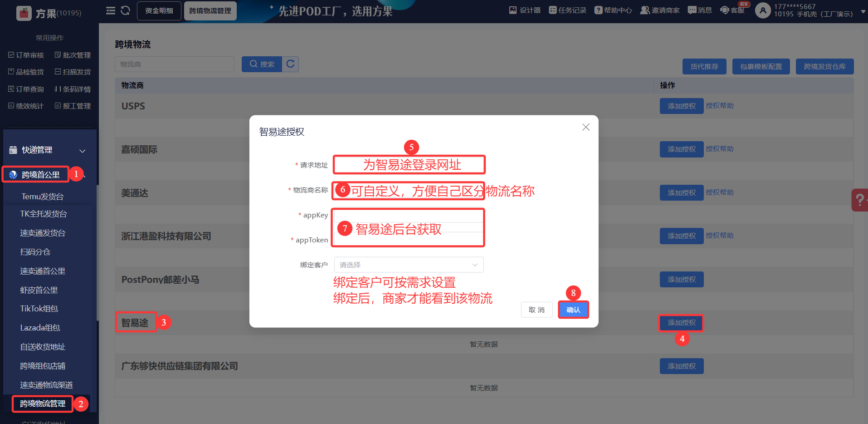Open 授权帮助 link for 美通达
The image size is (868, 424).
point(720,192)
